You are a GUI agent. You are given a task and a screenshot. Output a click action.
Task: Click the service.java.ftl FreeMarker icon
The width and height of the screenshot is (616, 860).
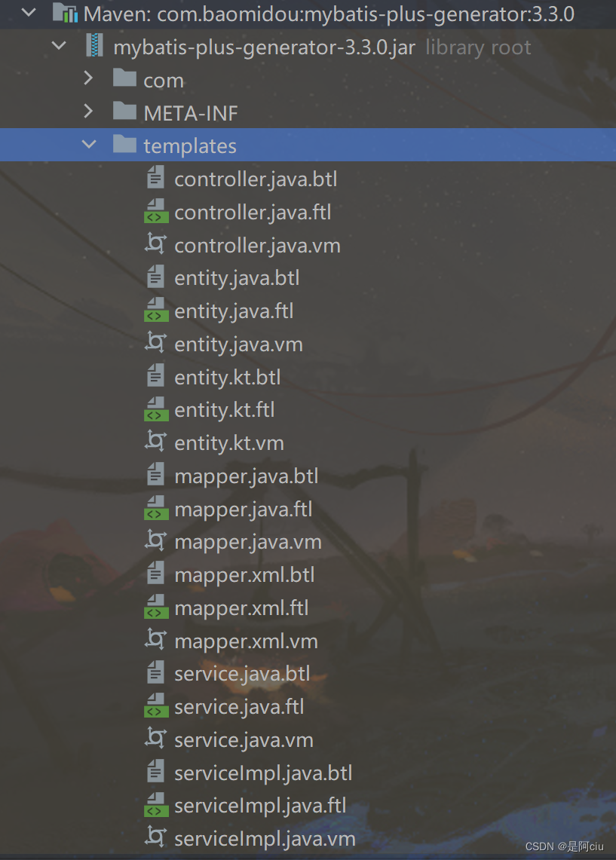click(x=156, y=705)
